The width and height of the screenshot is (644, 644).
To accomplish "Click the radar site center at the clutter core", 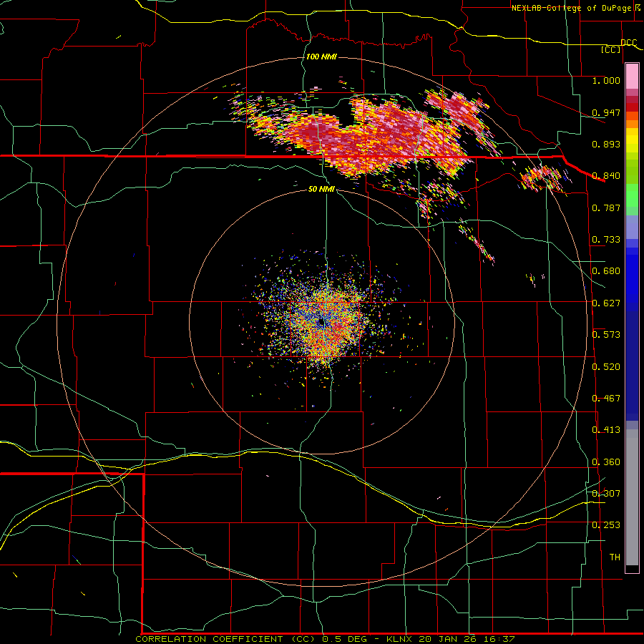I will point(321,323).
